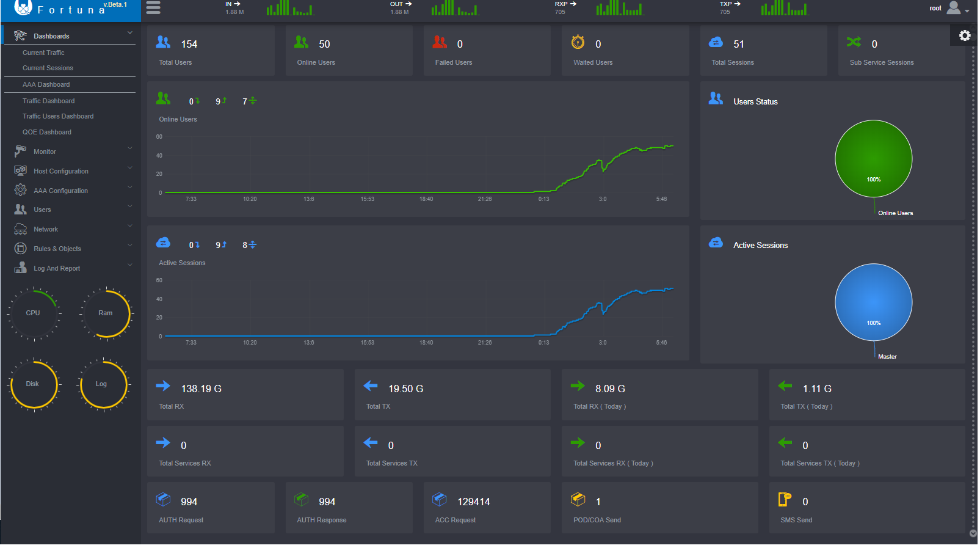Image resolution: width=980 pixels, height=548 pixels.
Task: Click the Disk usage gauge
Action: [34, 384]
